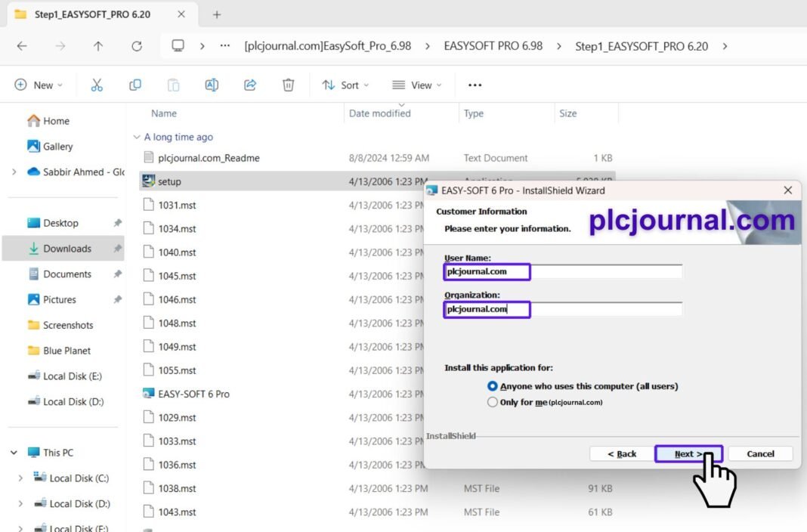Screen dimensions: 807x532
Task: Click the Cut icon in the toolbar
Action: [97, 85]
